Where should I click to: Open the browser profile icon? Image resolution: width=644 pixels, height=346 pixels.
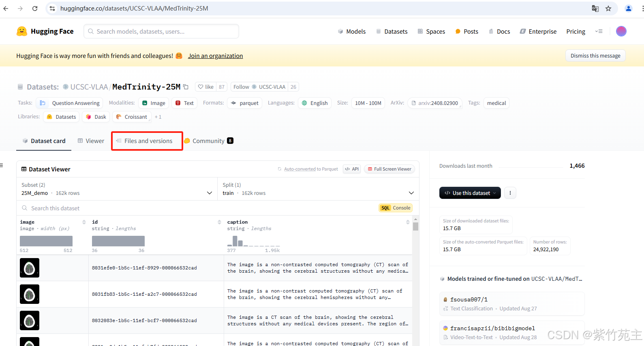coord(628,9)
